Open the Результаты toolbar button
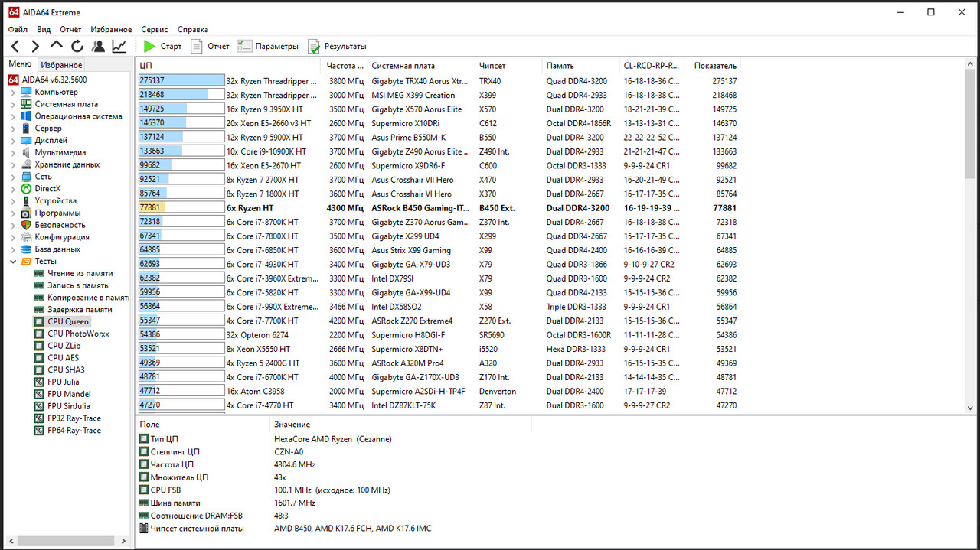Viewport: 980px width, 550px height. pyautogui.click(x=337, y=47)
